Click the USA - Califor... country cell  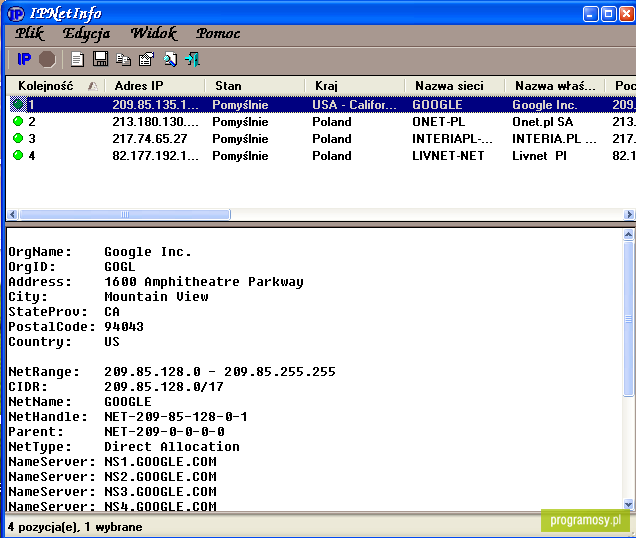(x=354, y=105)
